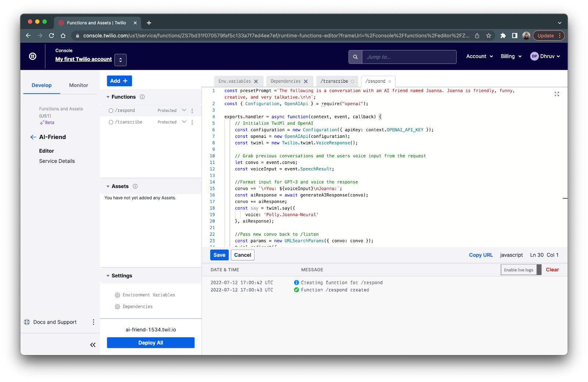Expand visibility chevron for /respond Protected

(184, 110)
